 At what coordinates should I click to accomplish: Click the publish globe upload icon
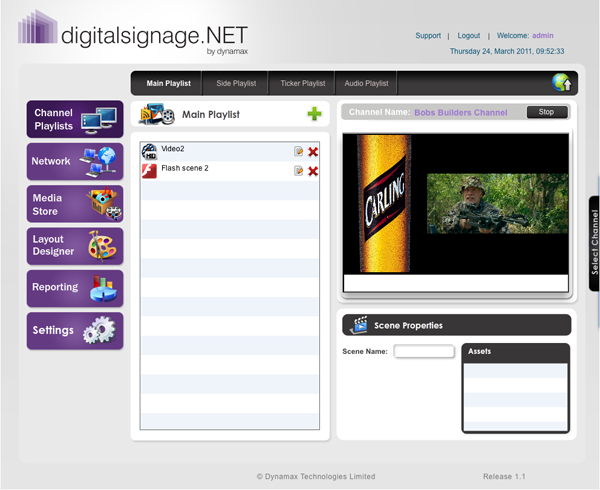tap(561, 82)
